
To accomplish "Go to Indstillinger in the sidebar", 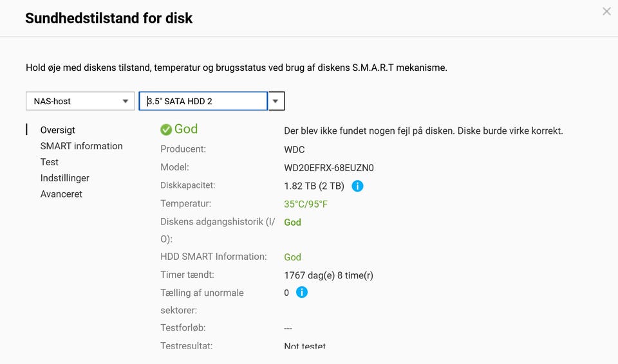I will [x=65, y=178].
